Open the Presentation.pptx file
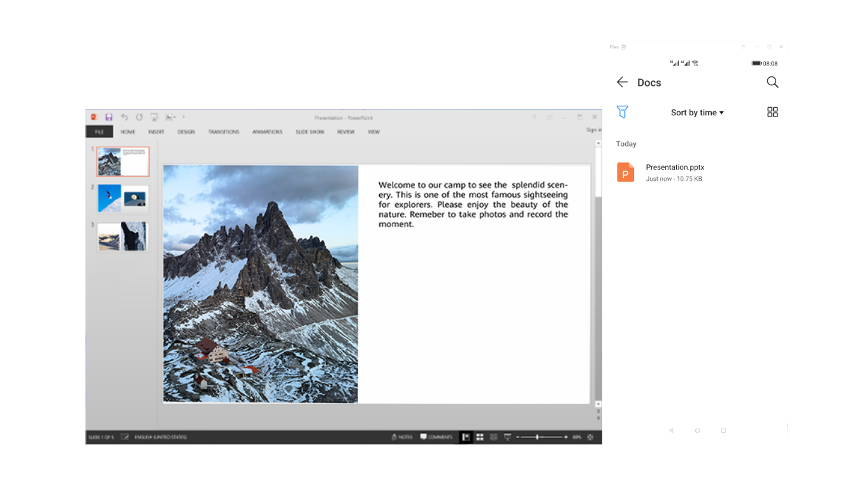This screenshot has height=489, width=868. tap(674, 172)
